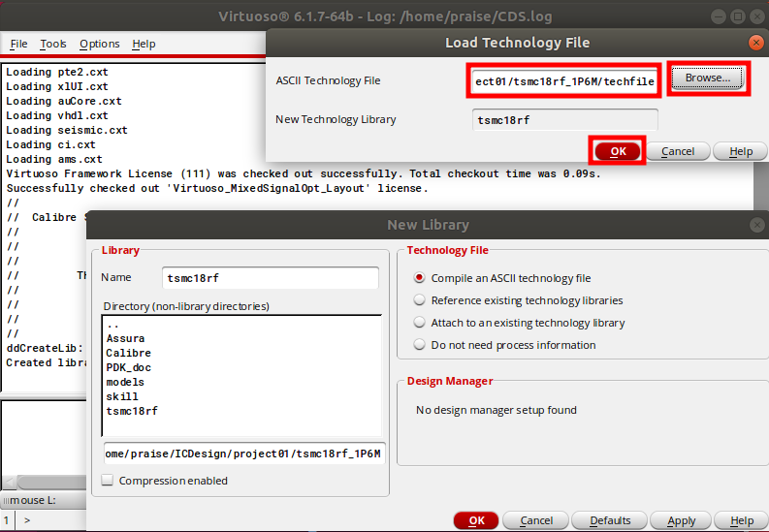Minimize the Virtuoso main window
The width and height of the screenshot is (769, 532).
719,16
